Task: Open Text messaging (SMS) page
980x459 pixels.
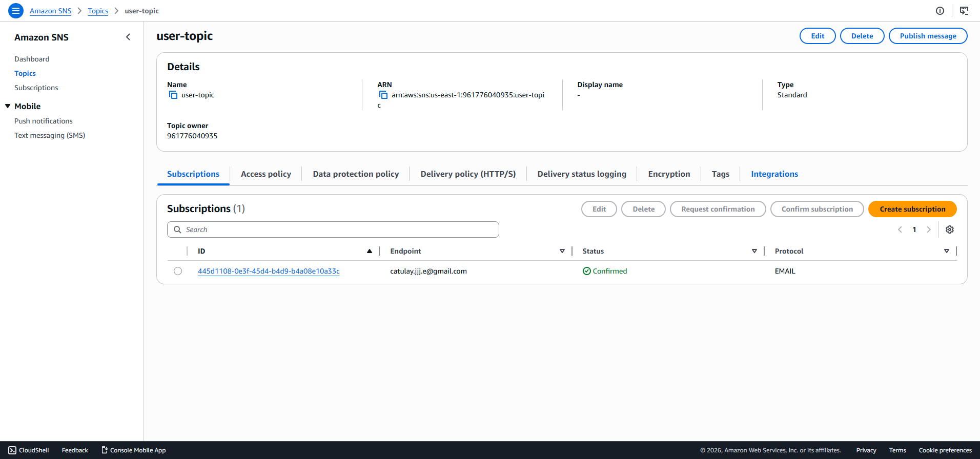Action: pyautogui.click(x=50, y=135)
